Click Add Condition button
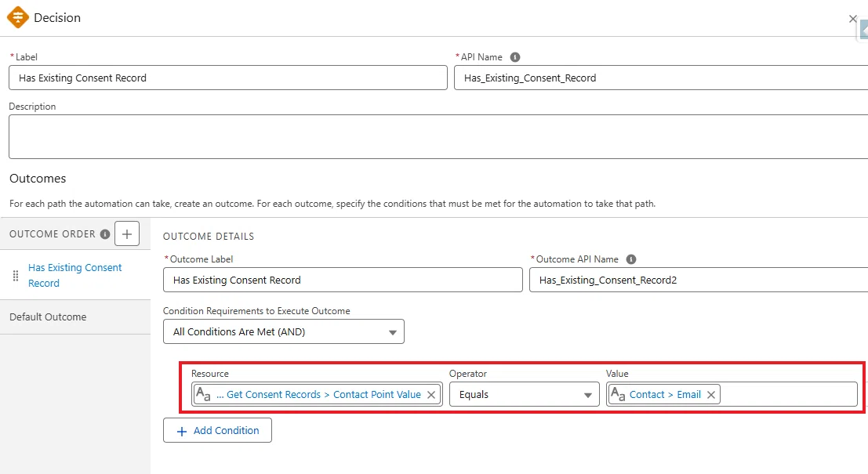 click(217, 430)
